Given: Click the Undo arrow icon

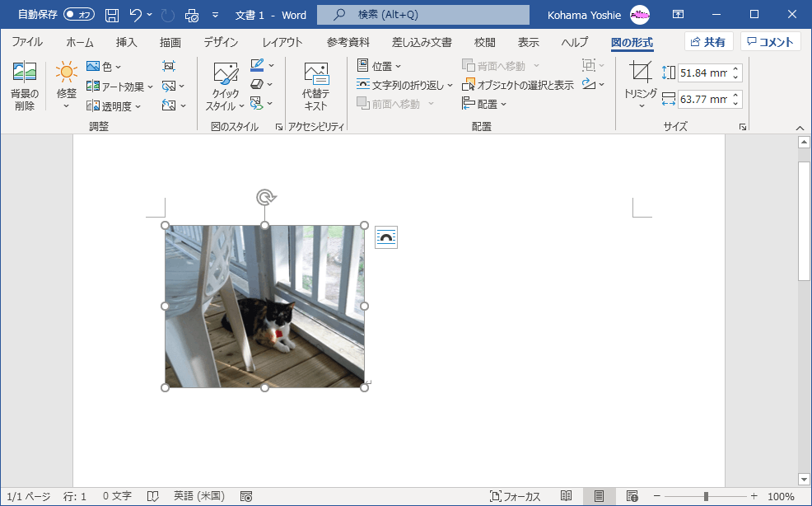Looking at the screenshot, I should coord(135,15).
